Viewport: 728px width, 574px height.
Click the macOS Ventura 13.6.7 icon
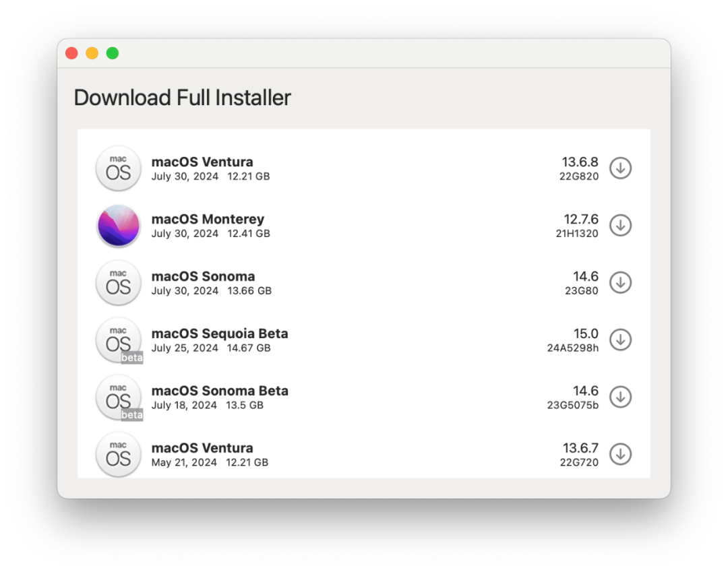pyautogui.click(x=118, y=455)
